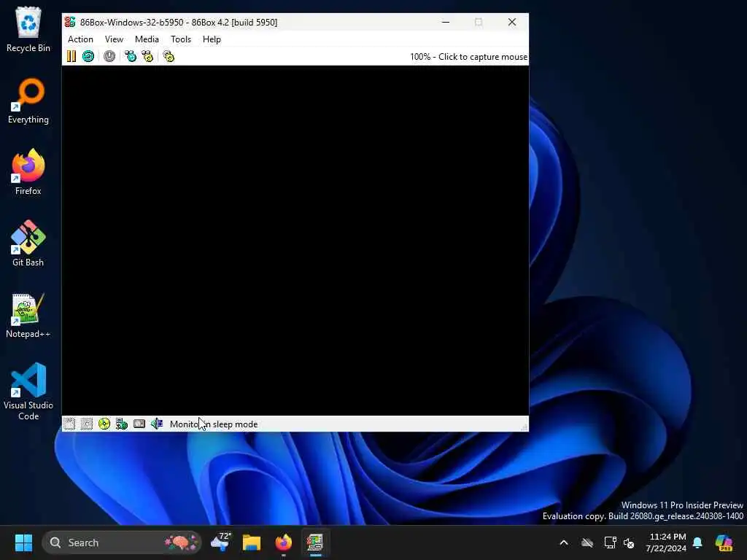
Task: Open the Media menu
Action: pos(147,39)
